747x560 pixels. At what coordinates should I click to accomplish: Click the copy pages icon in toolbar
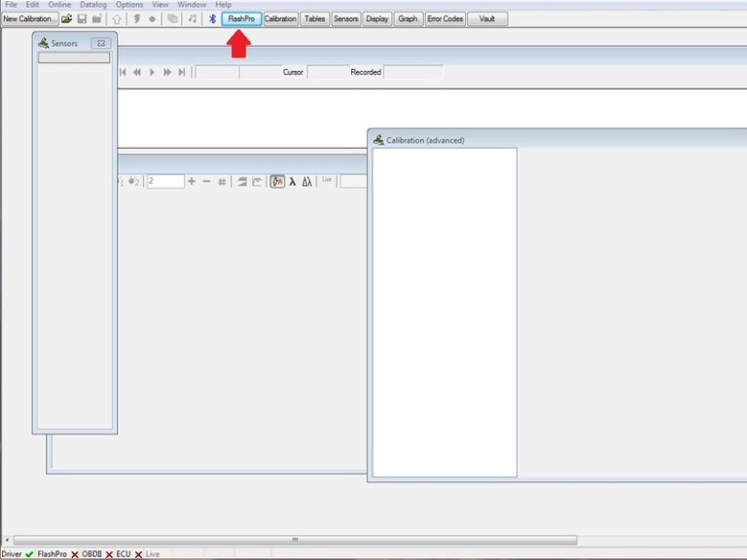[x=172, y=19]
